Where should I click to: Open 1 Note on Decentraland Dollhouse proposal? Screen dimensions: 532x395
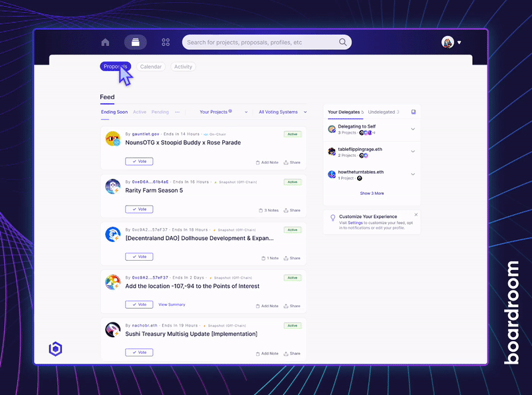(270, 258)
